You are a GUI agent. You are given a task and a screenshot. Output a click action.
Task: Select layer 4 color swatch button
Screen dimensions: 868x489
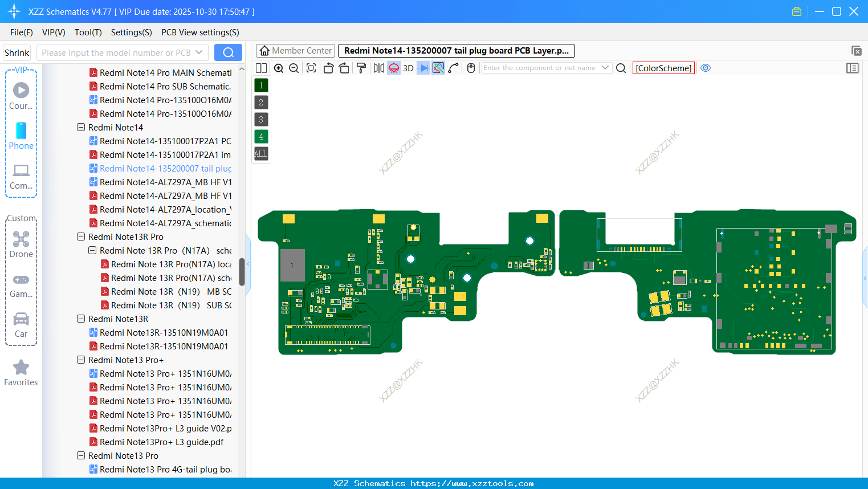tap(260, 136)
